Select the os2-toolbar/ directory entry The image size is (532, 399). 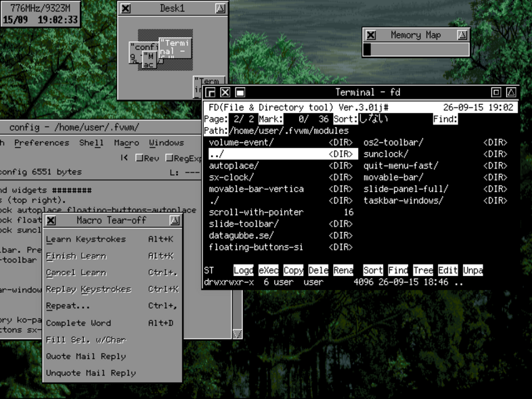coord(436,143)
